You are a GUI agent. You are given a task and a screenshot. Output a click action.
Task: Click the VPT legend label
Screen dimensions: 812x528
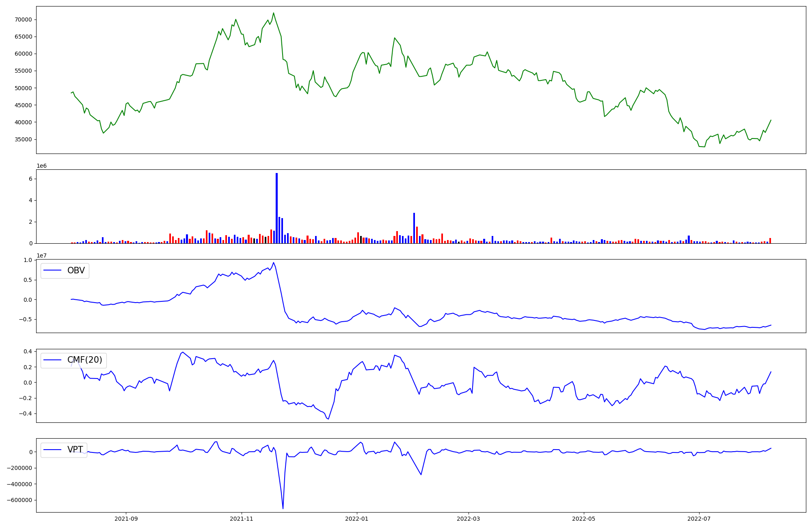[x=75, y=449]
